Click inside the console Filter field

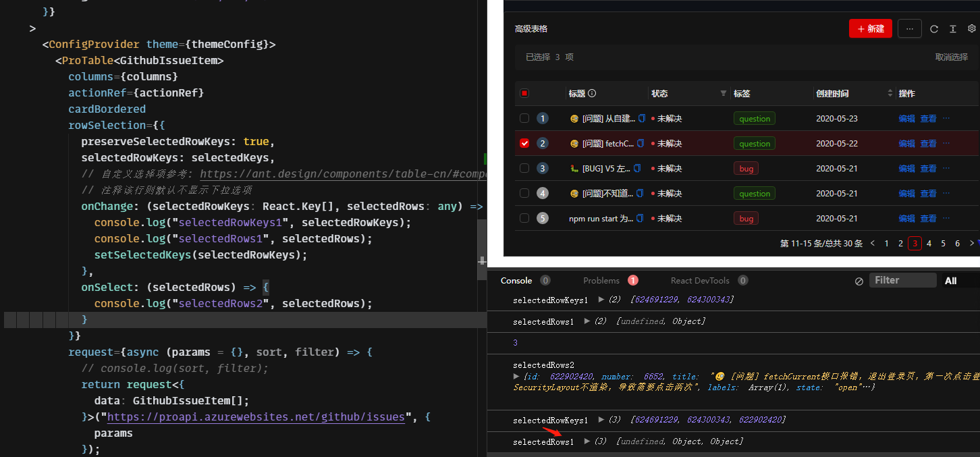point(903,279)
